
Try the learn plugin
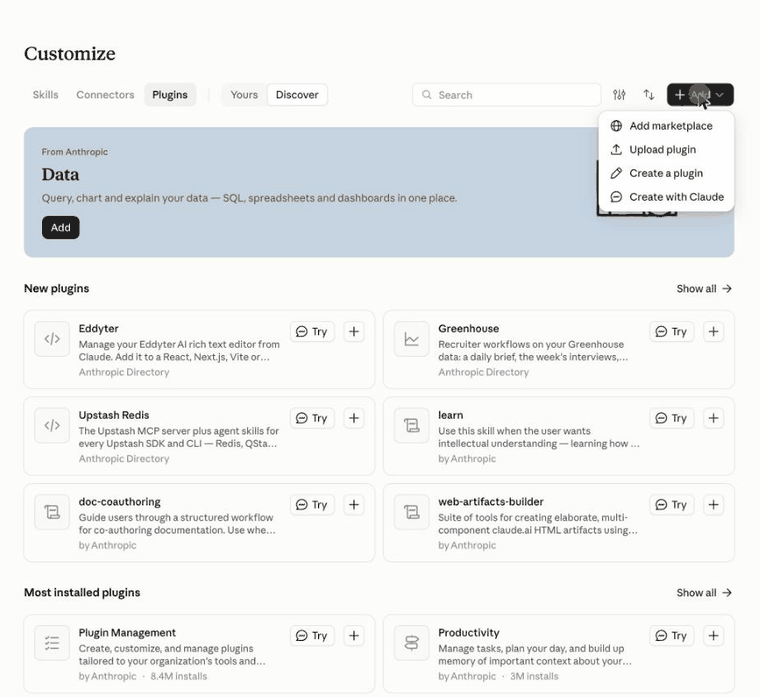(672, 418)
